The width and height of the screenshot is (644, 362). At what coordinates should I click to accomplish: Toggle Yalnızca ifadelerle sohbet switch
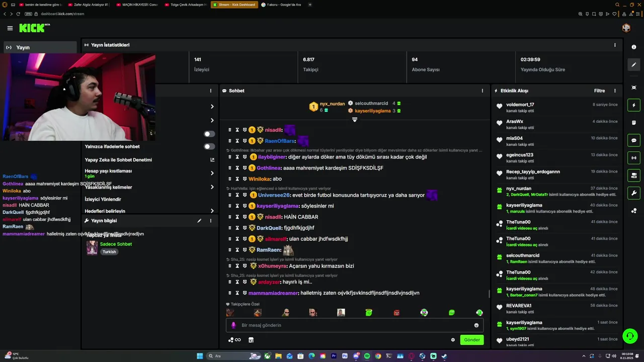(x=209, y=146)
